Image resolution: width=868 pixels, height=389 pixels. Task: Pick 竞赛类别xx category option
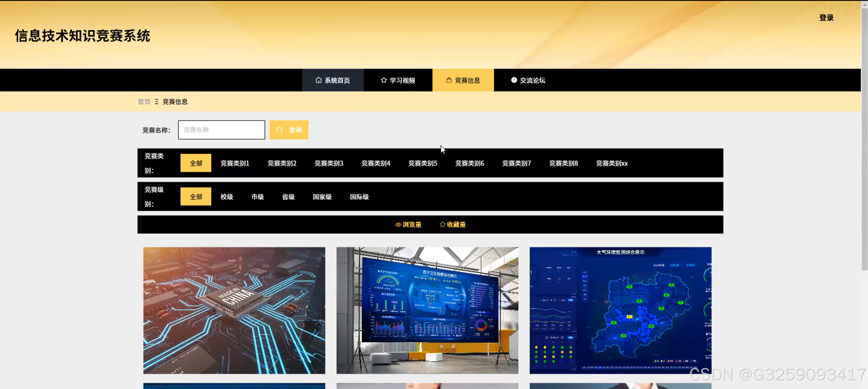tap(611, 163)
